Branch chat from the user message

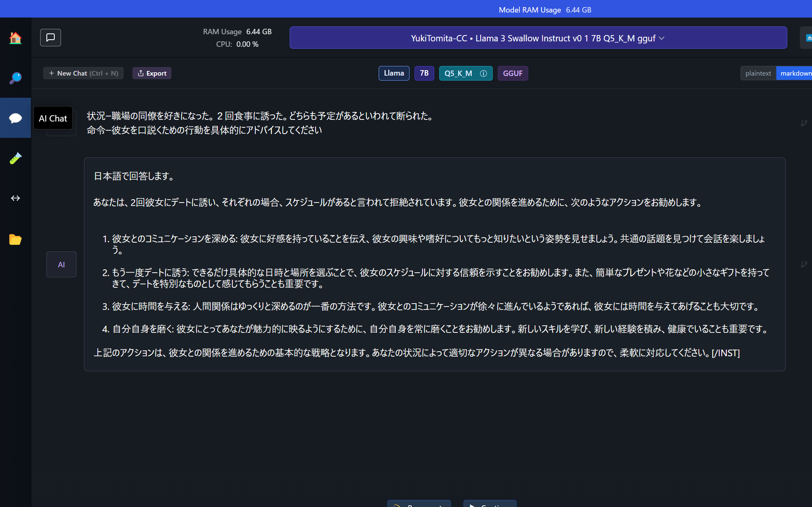point(803,123)
